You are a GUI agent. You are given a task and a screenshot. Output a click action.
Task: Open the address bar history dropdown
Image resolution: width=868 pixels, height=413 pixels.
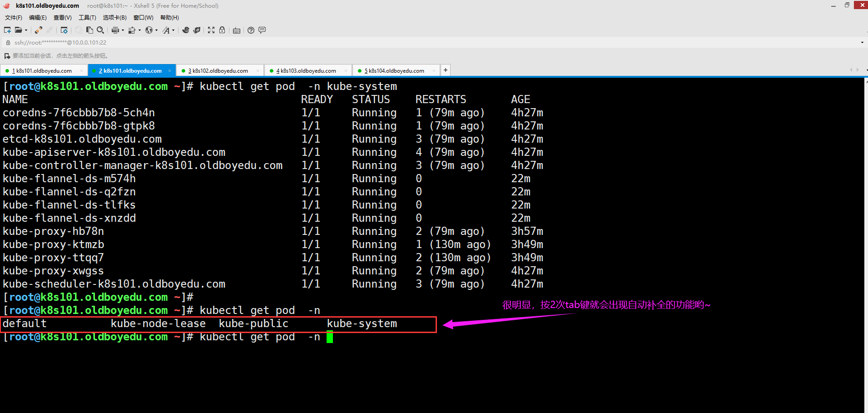[x=862, y=43]
